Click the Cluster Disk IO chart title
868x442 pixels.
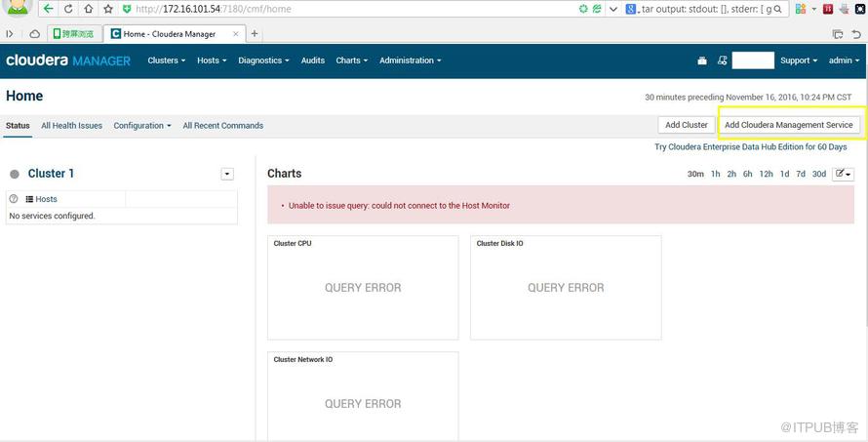click(500, 244)
